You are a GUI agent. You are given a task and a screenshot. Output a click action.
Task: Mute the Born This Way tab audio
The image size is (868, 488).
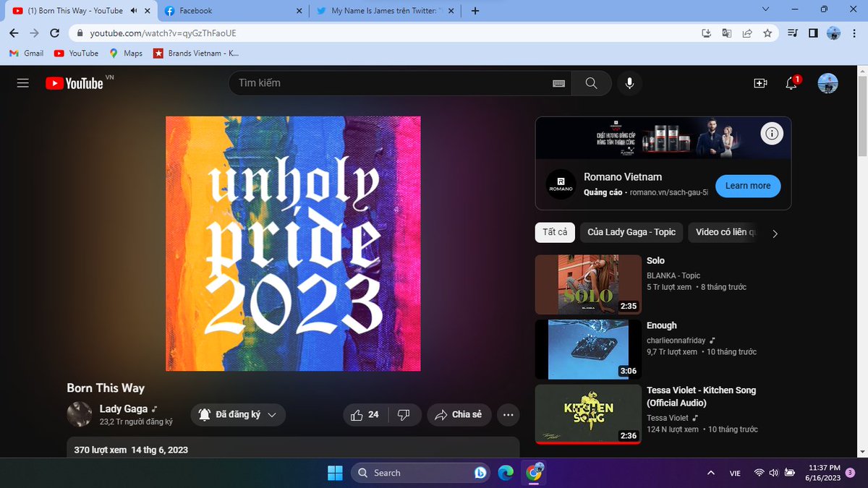[x=134, y=11]
